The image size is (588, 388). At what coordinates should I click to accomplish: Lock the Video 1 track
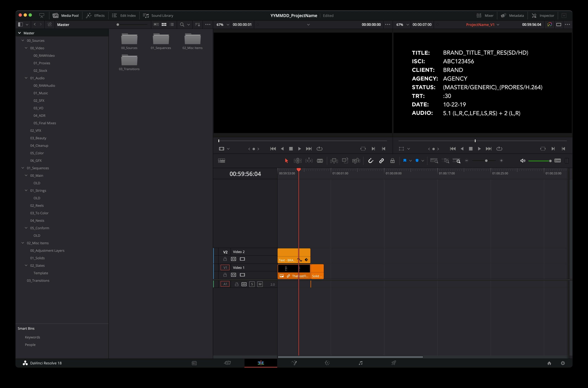[225, 275]
